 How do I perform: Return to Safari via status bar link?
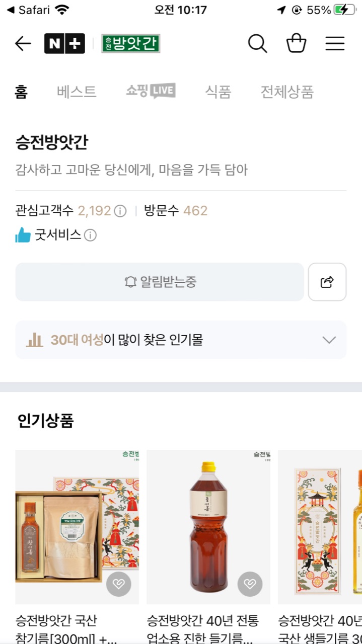click(28, 10)
